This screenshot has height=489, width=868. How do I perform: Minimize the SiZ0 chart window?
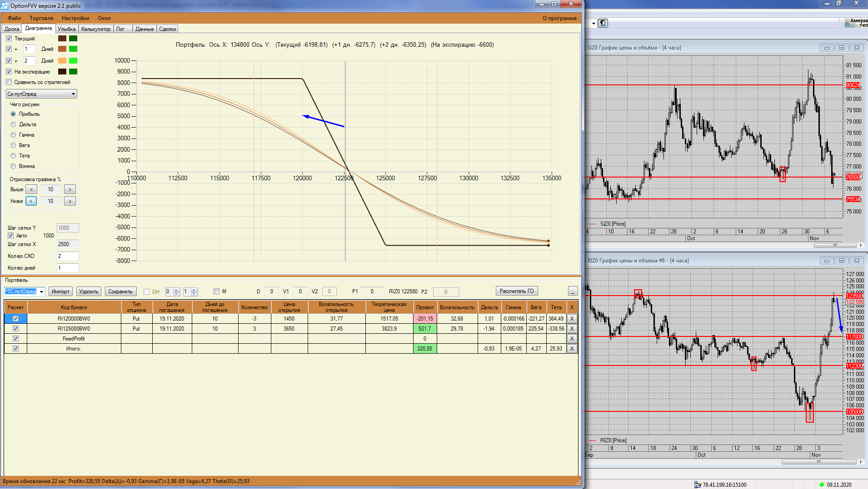[827, 48]
